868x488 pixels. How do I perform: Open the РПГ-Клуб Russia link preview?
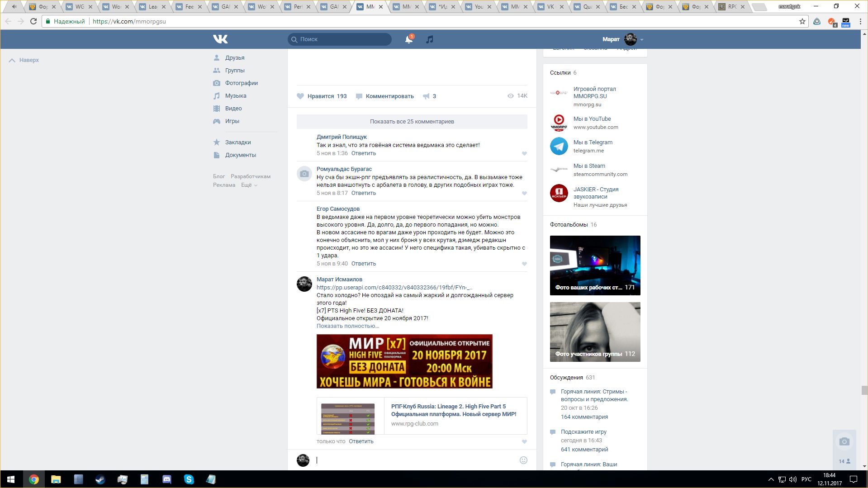point(422,416)
